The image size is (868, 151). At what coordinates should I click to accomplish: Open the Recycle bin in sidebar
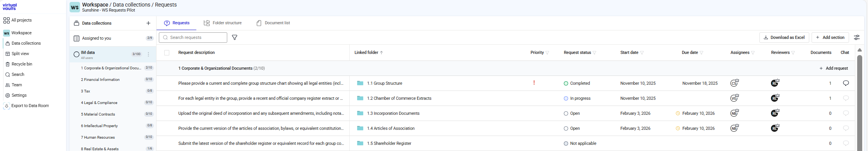point(22,64)
